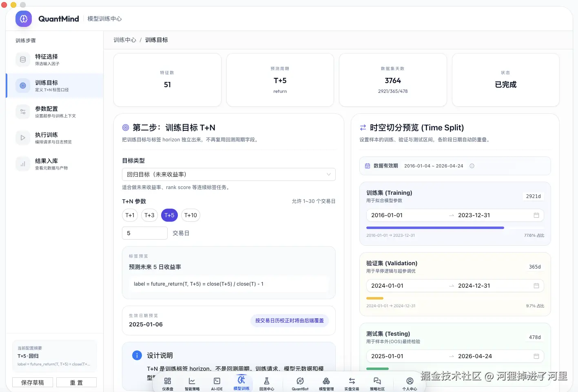Screen dimensions: 578x392
Task: Open the 目标类型 dropdown
Action: pos(229,174)
